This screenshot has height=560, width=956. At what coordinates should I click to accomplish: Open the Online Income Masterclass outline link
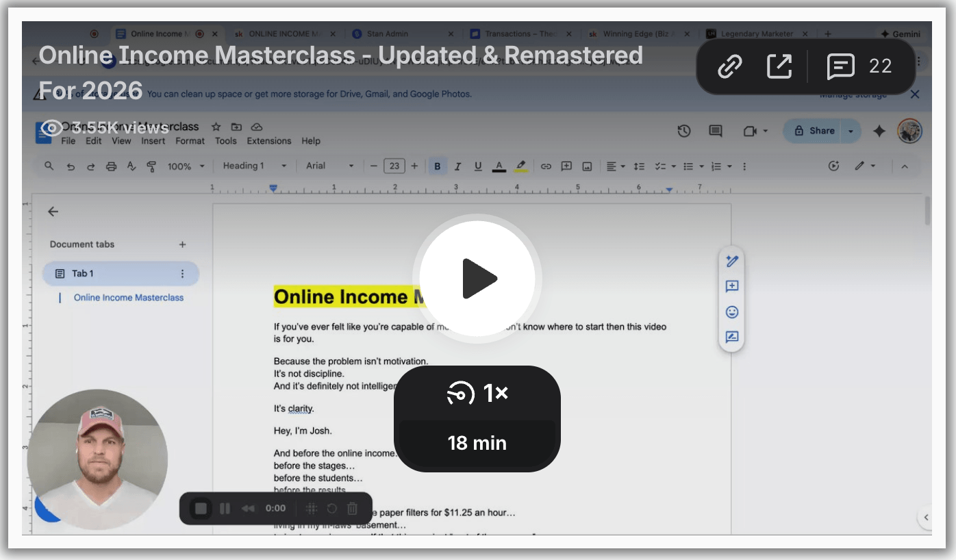click(x=129, y=298)
